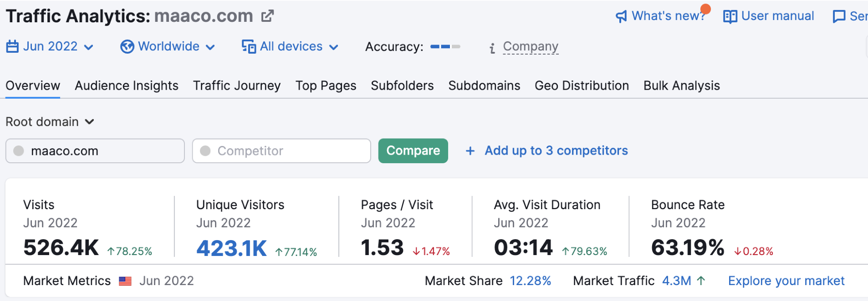This screenshot has height=301, width=868.
Task: Open the User manual book icon
Action: click(730, 17)
